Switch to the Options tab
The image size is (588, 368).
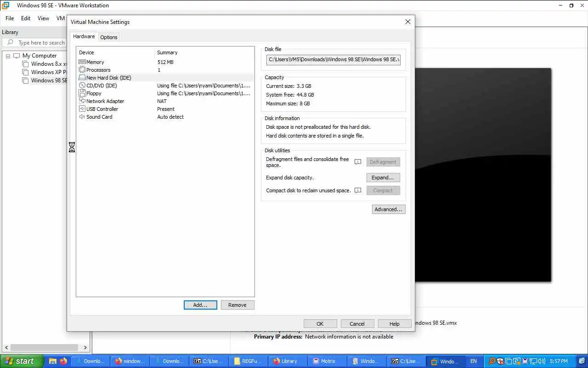[109, 37]
